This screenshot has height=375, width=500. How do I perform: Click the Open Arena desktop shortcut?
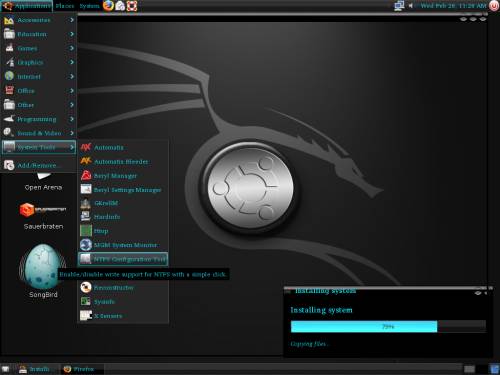[43, 182]
